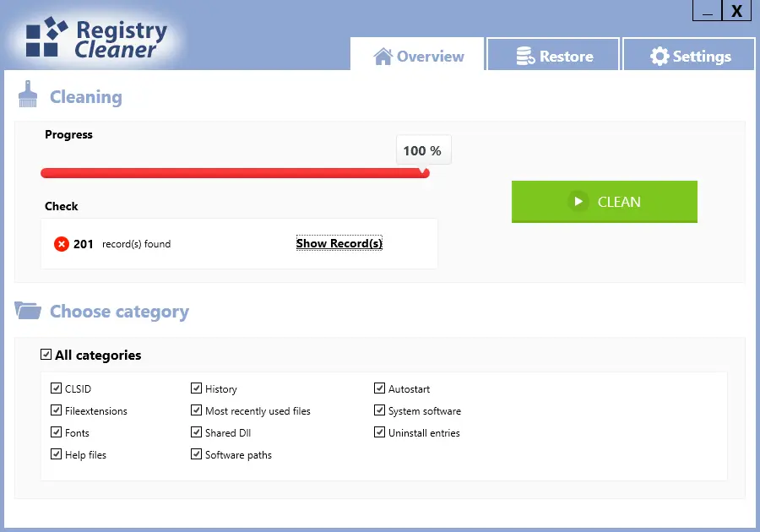Toggle the Most recently used files checkbox
The image size is (760, 532).
[x=196, y=410]
